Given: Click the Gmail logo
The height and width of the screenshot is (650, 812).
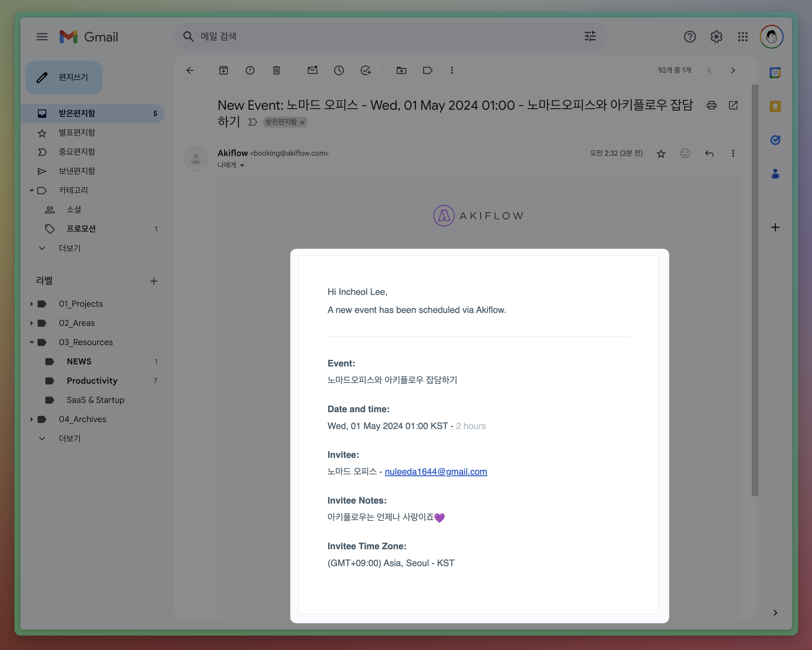Looking at the screenshot, I should (89, 37).
